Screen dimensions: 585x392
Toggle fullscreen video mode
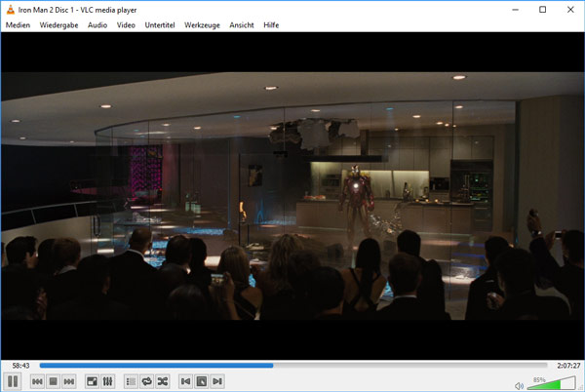point(92,381)
